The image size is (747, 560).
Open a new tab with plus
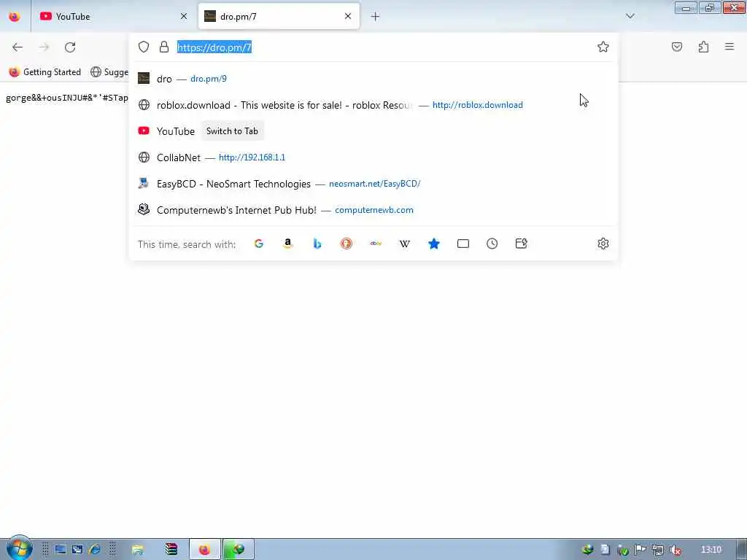click(x=376, y=17)
